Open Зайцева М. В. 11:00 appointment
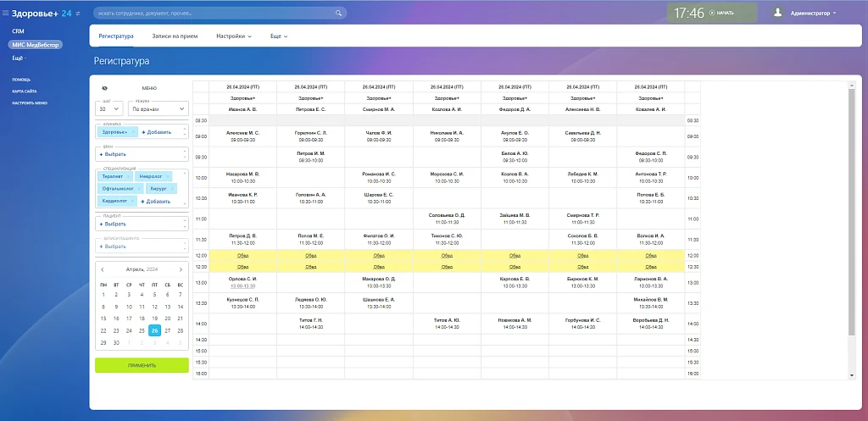The image size is (868, 421). pyautogui.click(x=515, y=219)
